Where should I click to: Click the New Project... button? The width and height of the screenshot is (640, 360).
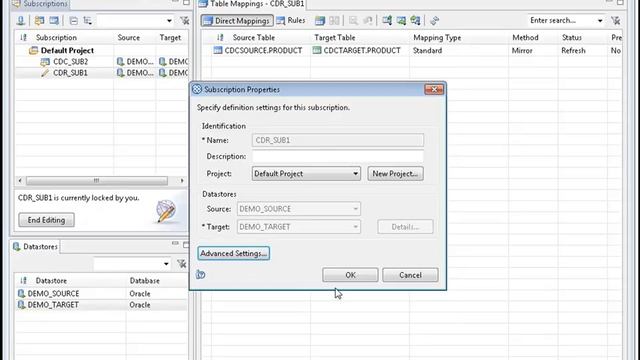395,173
